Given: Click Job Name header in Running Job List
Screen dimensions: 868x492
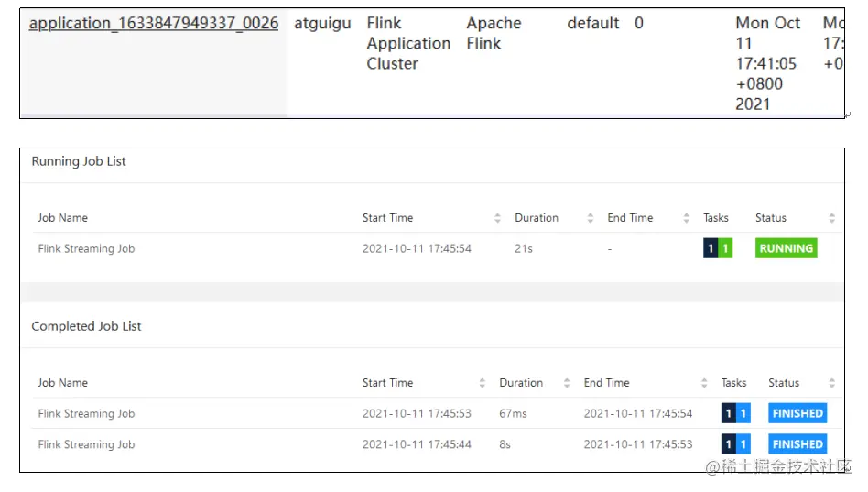Looking at the screenshot, I should 62,218.
